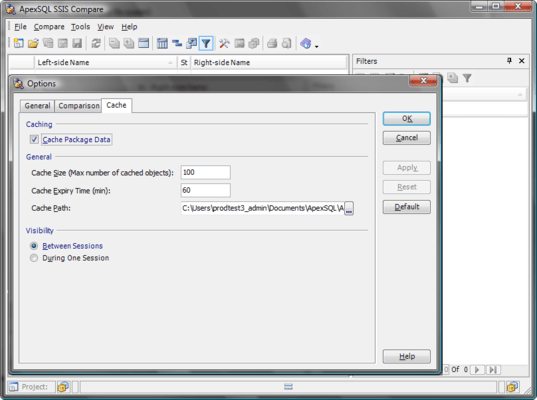
Task: Click the Apply button
Action: click(x=407, y=167)
